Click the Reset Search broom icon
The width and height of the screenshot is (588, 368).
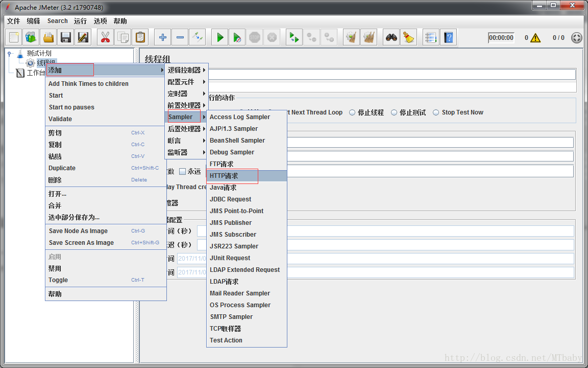pyautogui.click(x=409, y=37)
